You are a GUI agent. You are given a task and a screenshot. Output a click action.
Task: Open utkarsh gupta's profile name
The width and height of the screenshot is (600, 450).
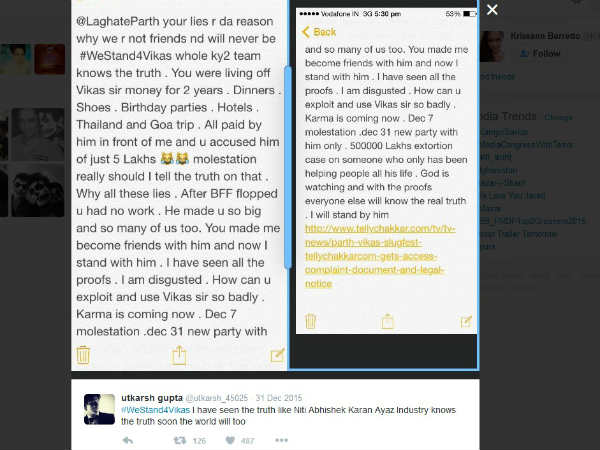[x=152, y=398]
